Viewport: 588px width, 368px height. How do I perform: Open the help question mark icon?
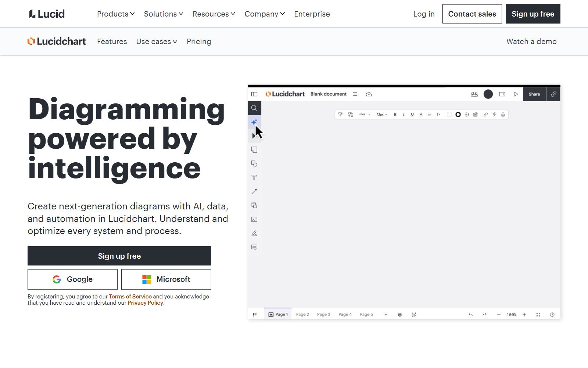[552, 315]
